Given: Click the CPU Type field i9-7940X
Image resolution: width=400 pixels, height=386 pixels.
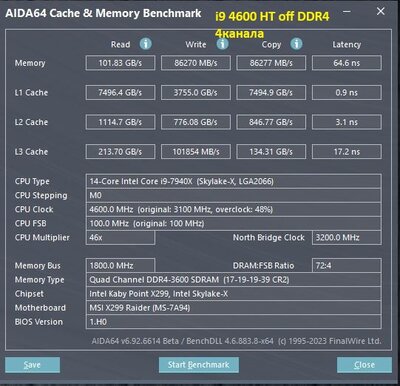Looking at the screenshot, I should tap(233, 181).
